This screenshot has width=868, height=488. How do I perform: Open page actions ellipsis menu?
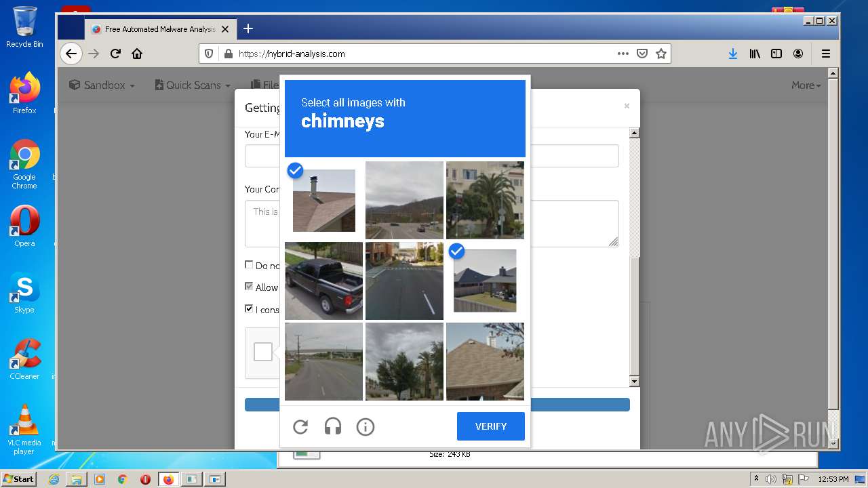623,54
